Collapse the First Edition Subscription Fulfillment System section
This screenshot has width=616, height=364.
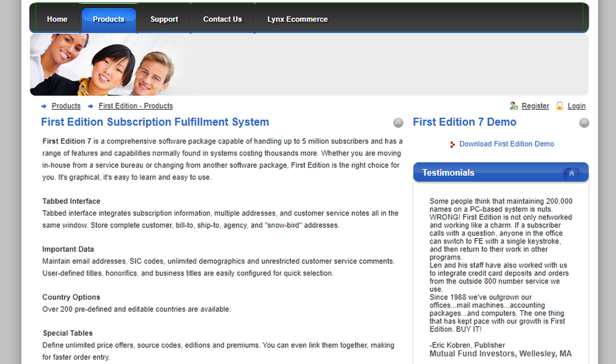pyautogui.click(x=399, y=123)
